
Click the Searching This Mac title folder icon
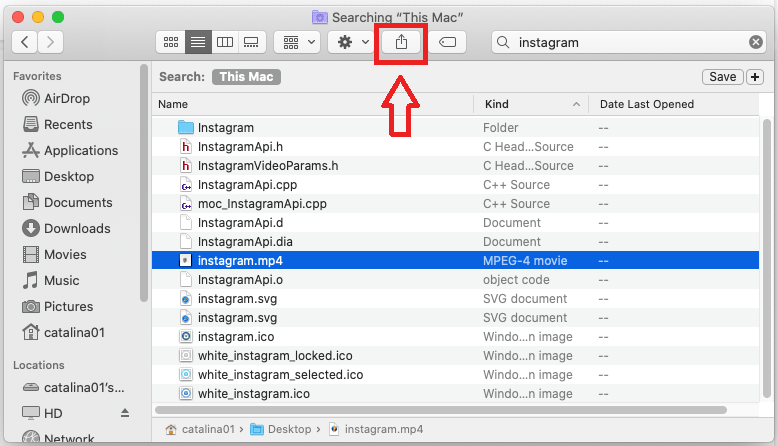[320, 17]
